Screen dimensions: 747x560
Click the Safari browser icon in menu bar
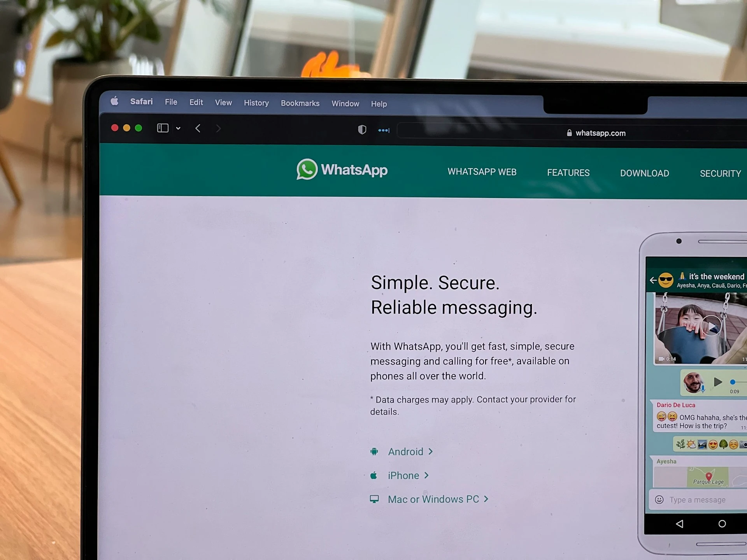pos(140,103)
